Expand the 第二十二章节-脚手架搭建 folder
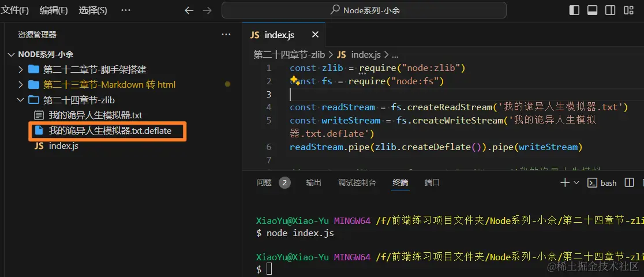 [x=21, y=69]
